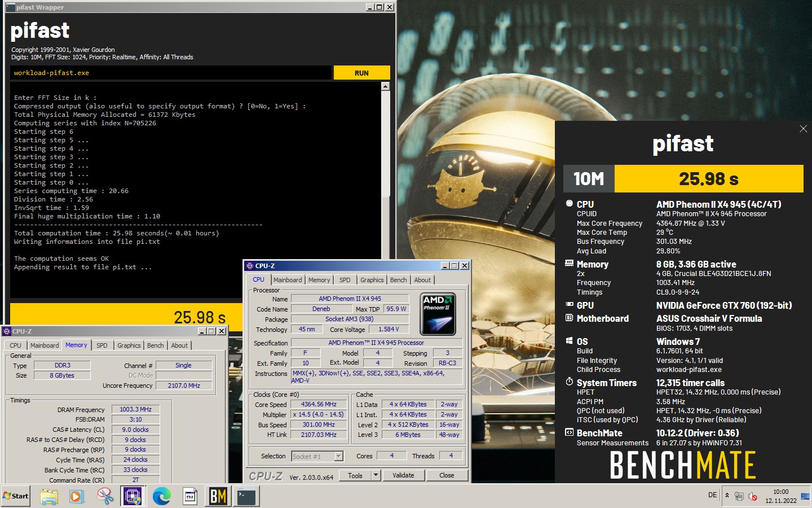Click the Multiplier x 14.5 value field
This screenshot has height=508, width=812.
point(319,414)
